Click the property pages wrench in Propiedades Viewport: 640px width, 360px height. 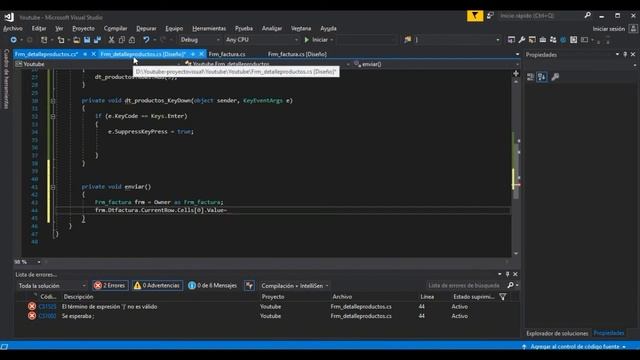tap(555, 77)
